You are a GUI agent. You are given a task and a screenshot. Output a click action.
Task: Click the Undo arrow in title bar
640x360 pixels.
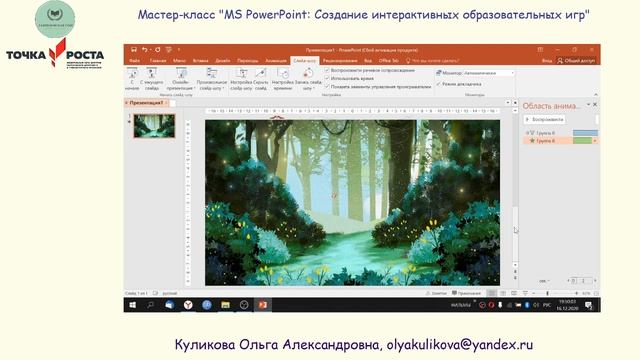144,49
